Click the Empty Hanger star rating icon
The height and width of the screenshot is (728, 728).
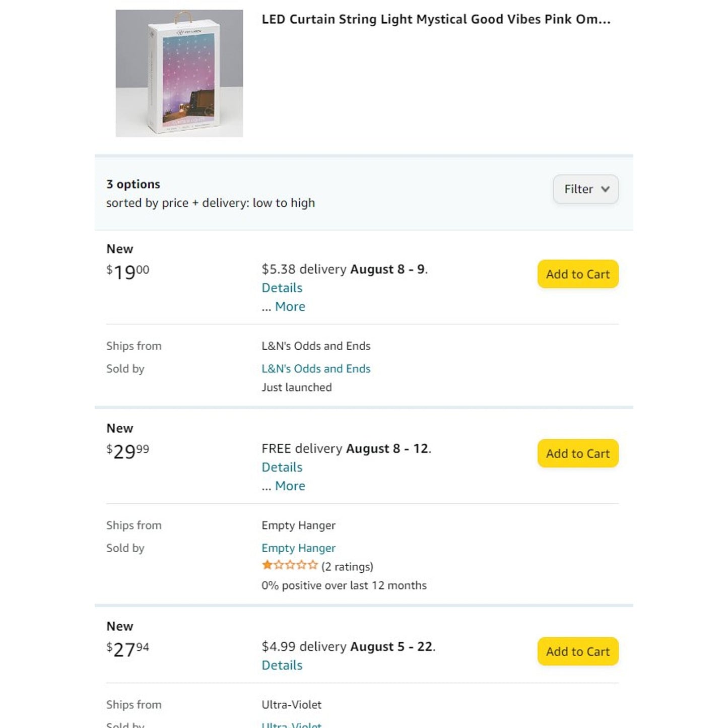click(x=290, y=565)
